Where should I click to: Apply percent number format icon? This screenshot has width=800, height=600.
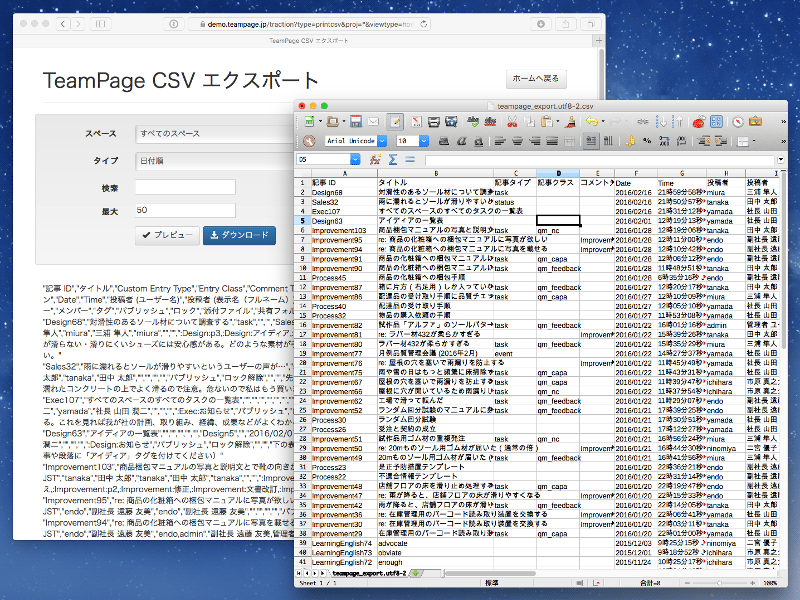pyautogui.click(x=647, y=141)
